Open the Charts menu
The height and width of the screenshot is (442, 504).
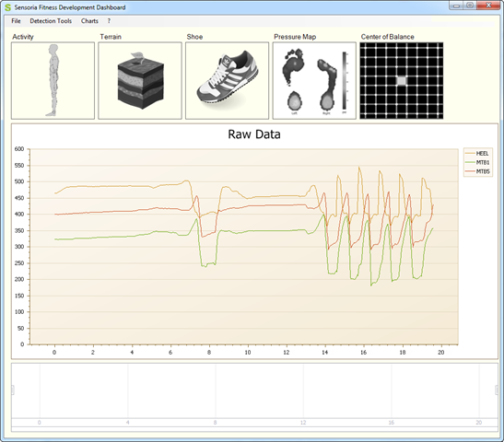[x=89, y=21]
